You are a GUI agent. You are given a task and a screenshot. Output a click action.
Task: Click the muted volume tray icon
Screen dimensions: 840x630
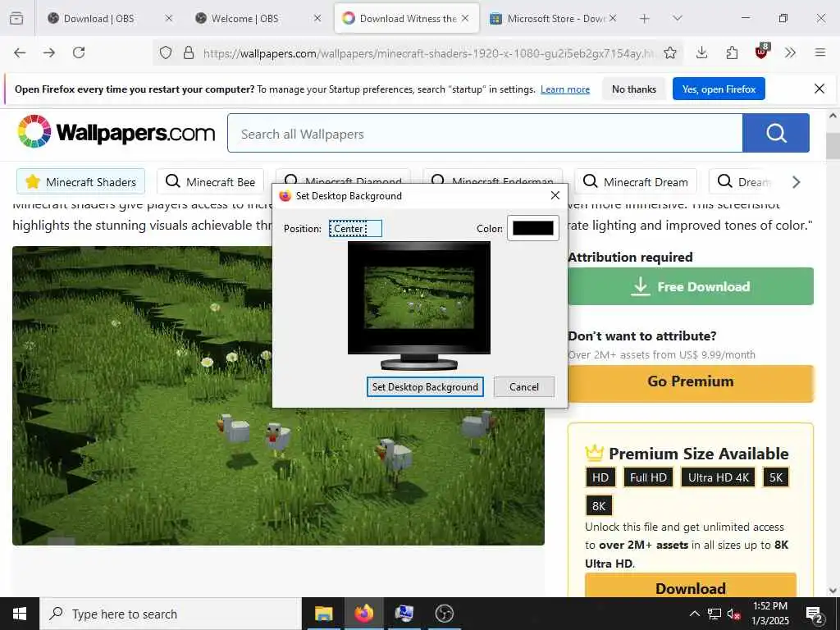click(734, 614)
